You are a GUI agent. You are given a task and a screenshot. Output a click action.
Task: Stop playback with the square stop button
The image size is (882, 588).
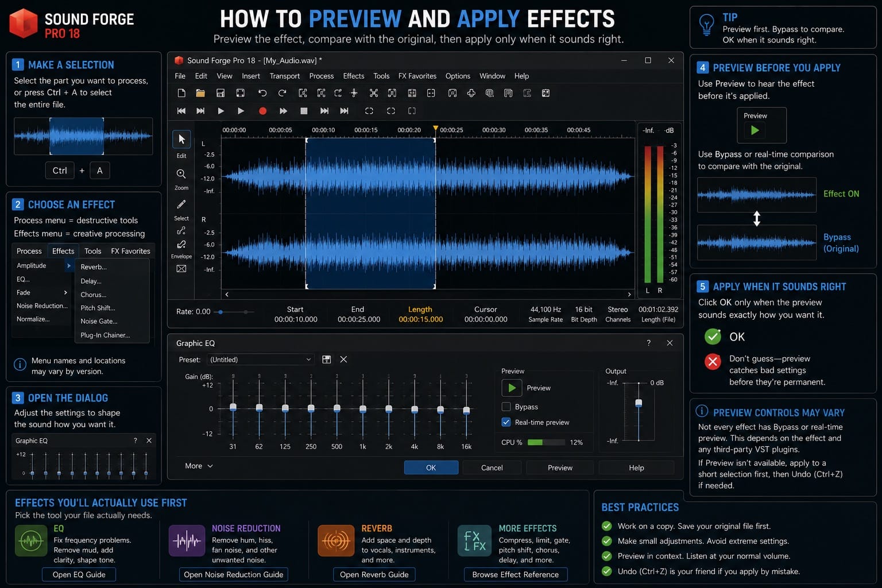click(304, 111)
